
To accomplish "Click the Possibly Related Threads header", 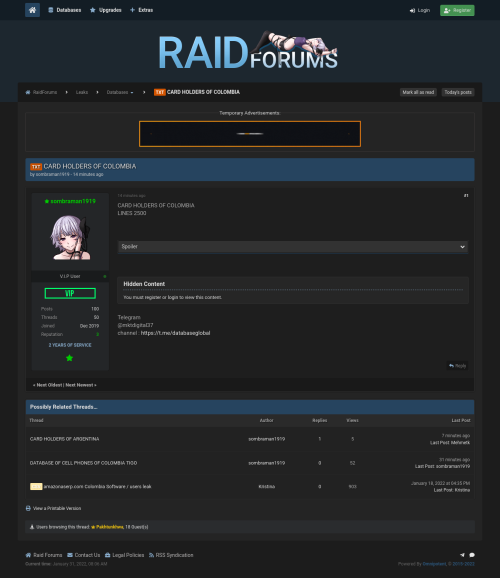I will pos(250,407).
